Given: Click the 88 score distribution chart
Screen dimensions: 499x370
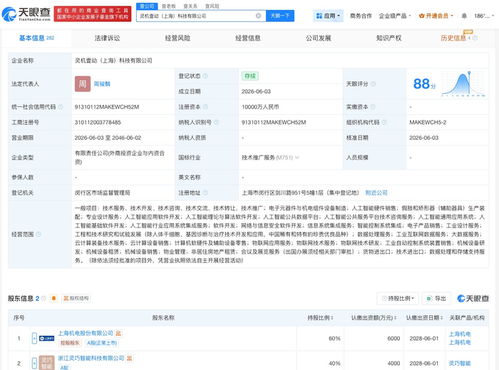Looking at the screenshot, I should click(x=463, y=84).
